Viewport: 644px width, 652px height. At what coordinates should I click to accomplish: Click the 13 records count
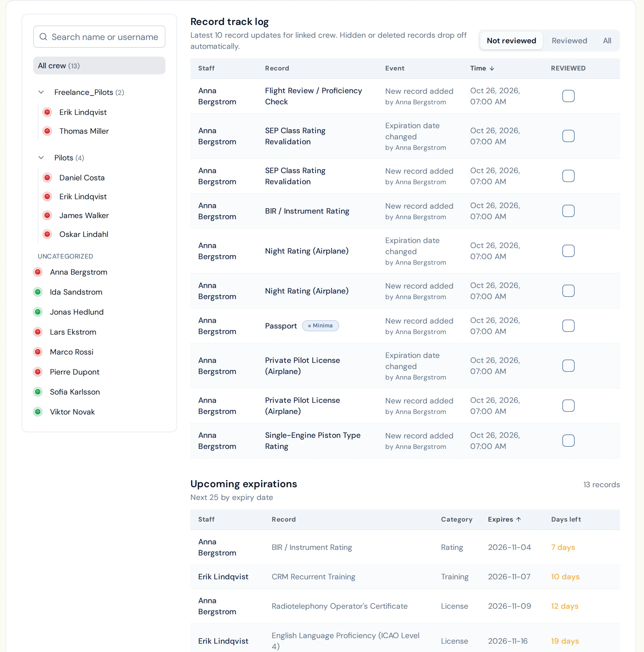601,485
